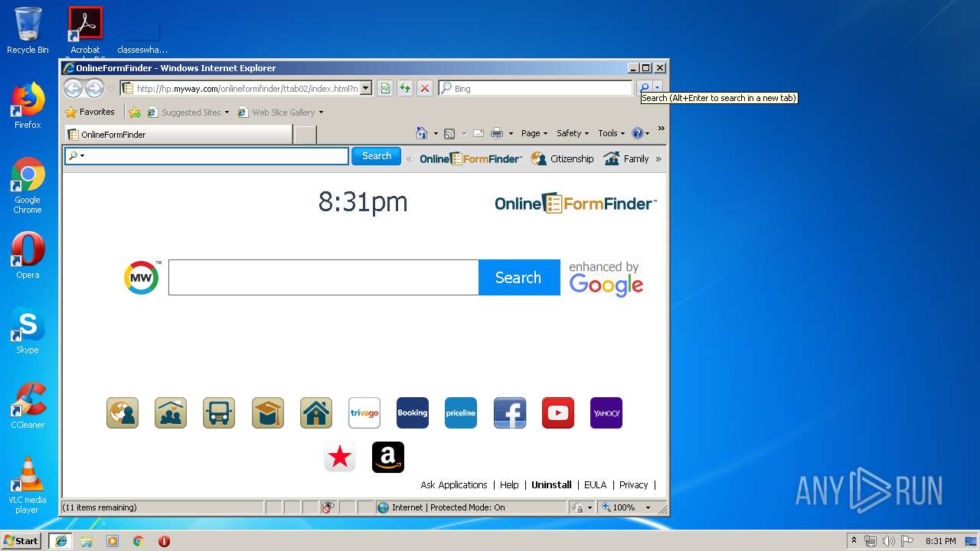This screenshot has height=551, width=980.
Task: Open the address bar URL dropdown
Action: (366, 89)
